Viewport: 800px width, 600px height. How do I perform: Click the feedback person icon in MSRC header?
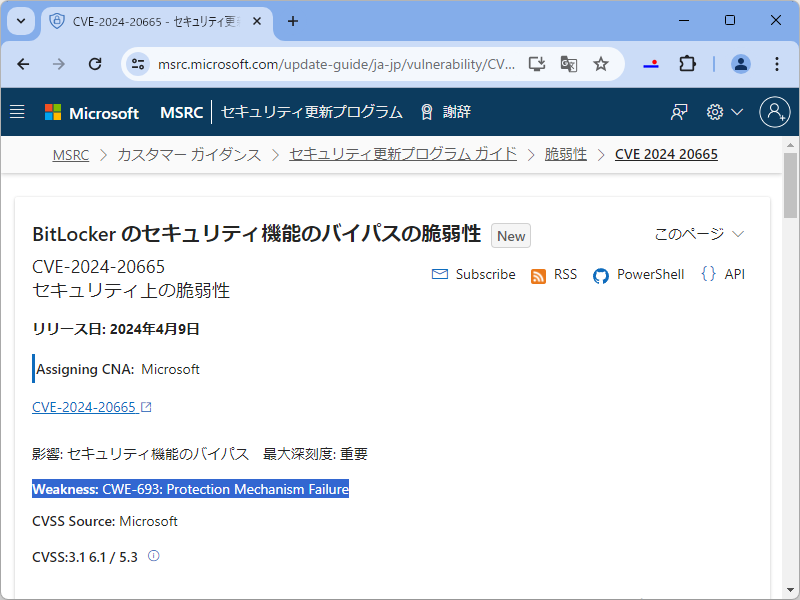[x=679, y=112]
